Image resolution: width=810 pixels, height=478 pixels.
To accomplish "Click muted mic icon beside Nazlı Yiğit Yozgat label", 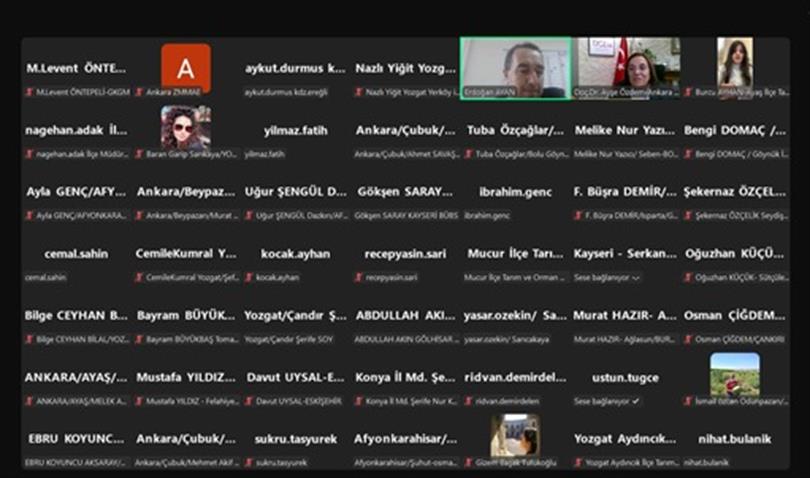I will click(x=359, y=92).
